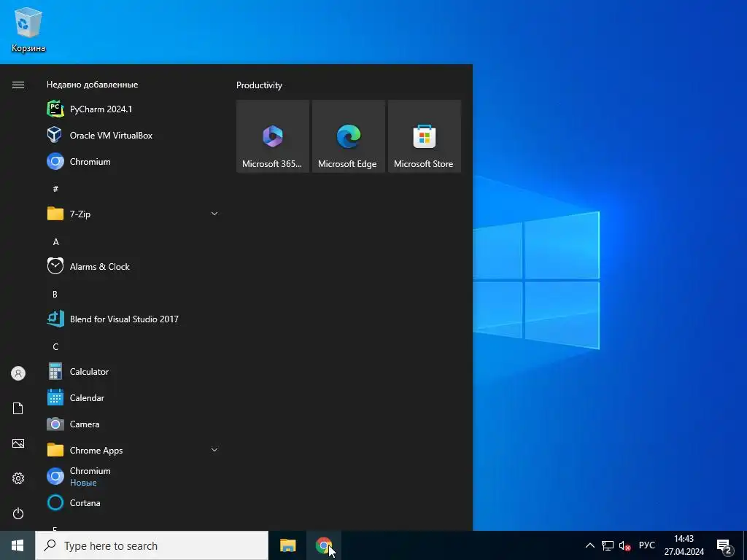747x560 pixels.
Task: Open the user account icon
Action: coord(18,373)
